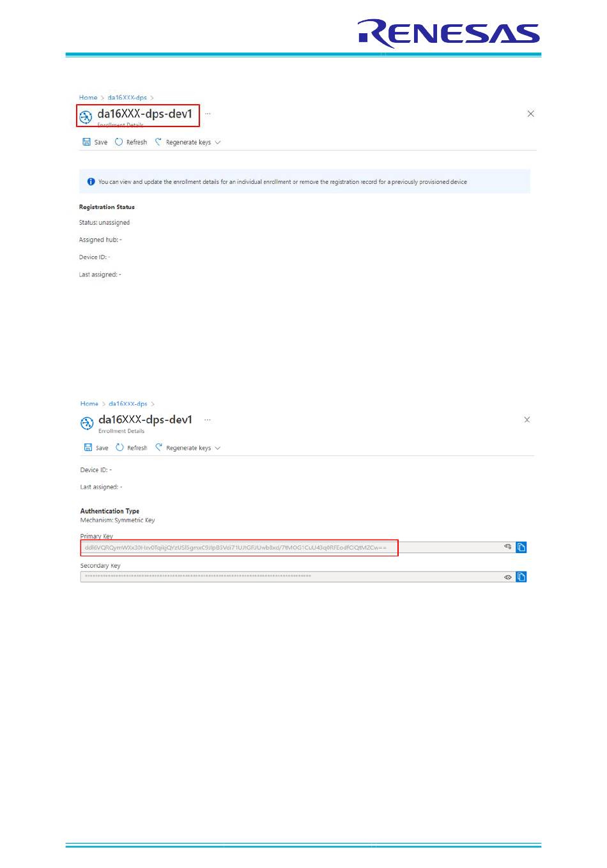The height and width of the screenshot is (868, 607).
Task: Open the ellipsis menu beside the upper da16XXX-dps-dev1 title
Action: 208,114
